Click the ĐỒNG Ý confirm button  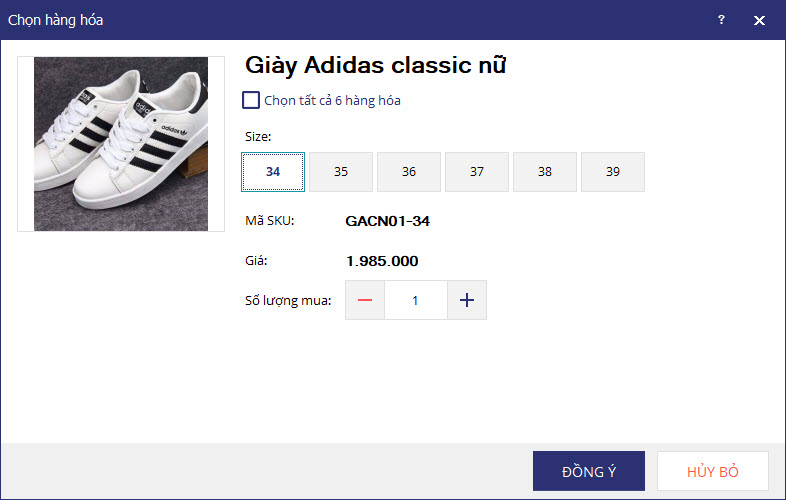[x=588, y=471]
